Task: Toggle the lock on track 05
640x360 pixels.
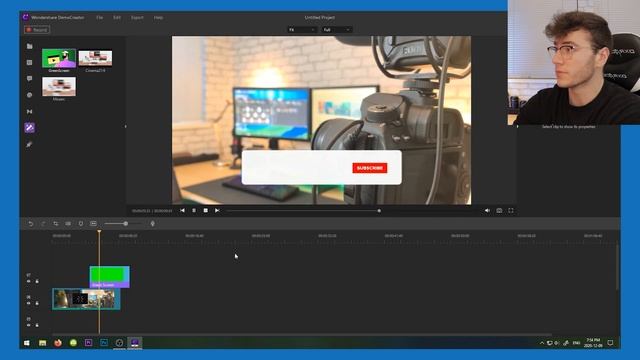Action: click(37, 325)
